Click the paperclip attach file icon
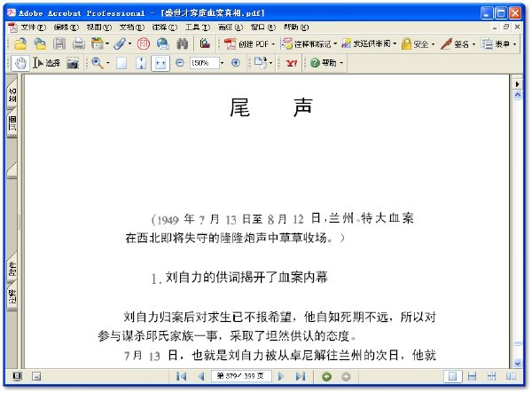The width and height of the screenshot is (532, 393). tap(120, 43)
